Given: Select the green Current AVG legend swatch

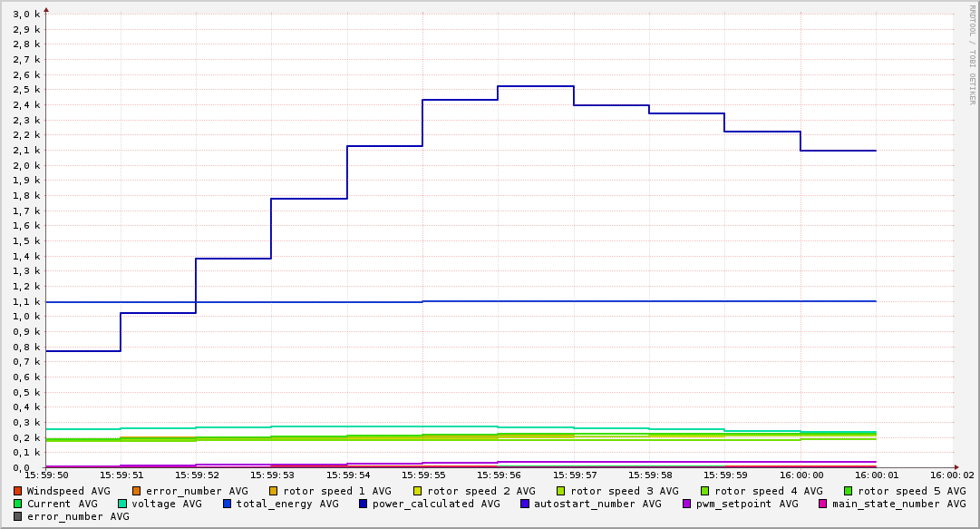Looking at the screenshot, I should pos(17,504).
